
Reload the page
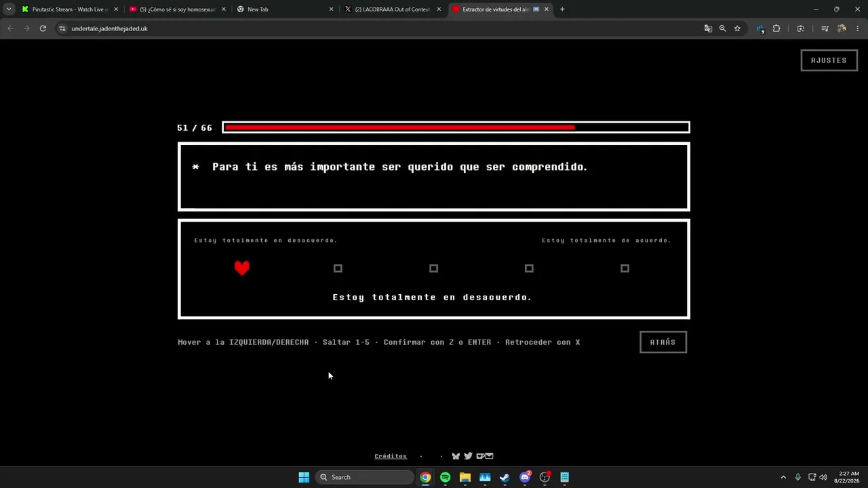[x=43, y=28]
